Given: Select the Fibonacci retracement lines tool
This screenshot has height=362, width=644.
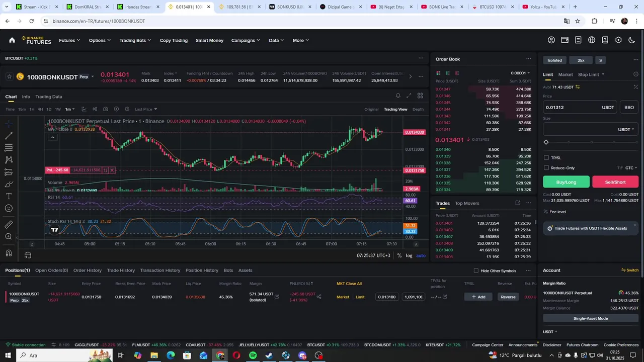Looking at the screenshot, I should pyautogui.click(x=9, y=148).
